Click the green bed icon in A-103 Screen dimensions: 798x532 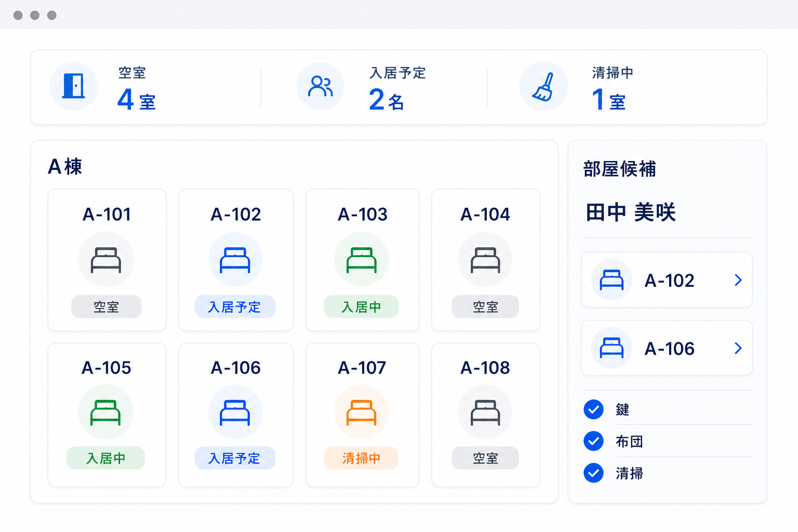(362, 260)
